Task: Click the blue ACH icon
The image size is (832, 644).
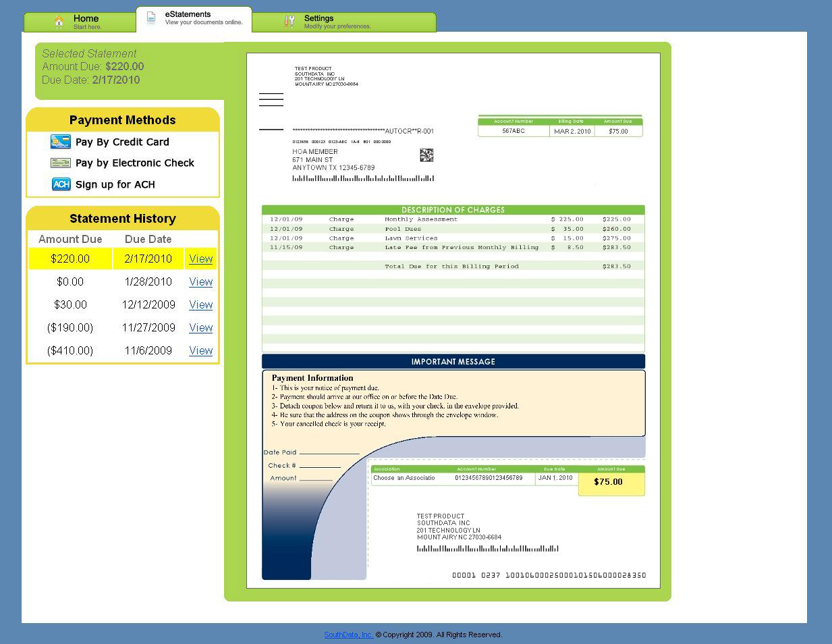Action: (x=61, y=184)
